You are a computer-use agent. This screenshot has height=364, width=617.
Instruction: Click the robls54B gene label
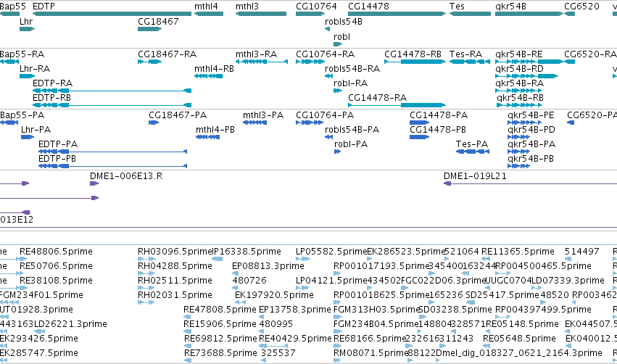[344, 21]
